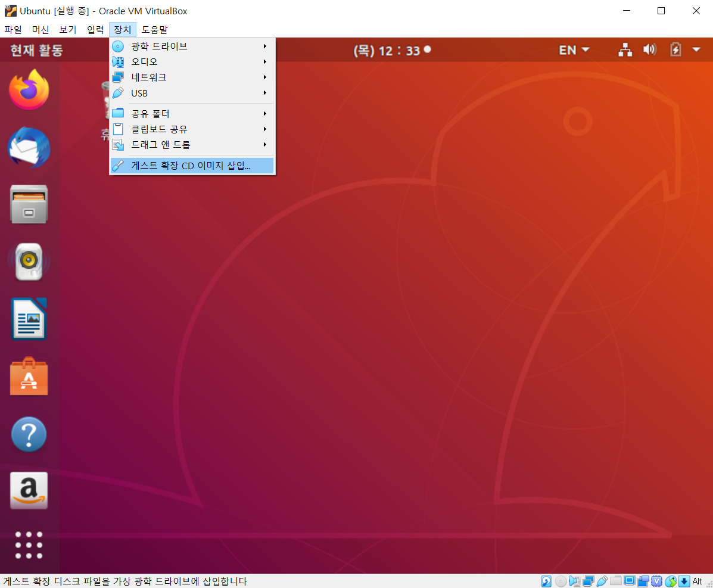Click the guest battery indicator icon
The height and width of the screenshot is (588, 713).
[x=675, y=49]
